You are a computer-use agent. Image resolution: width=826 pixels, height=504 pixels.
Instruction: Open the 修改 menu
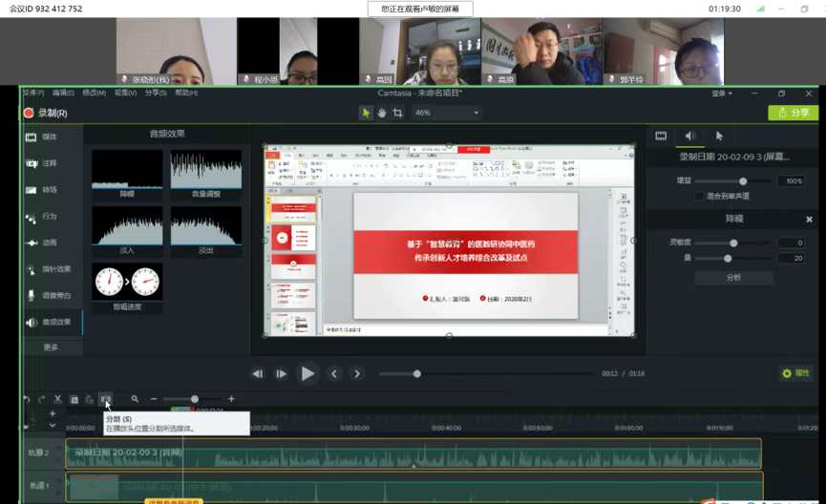pyautogui.click(x=94, y=93)
